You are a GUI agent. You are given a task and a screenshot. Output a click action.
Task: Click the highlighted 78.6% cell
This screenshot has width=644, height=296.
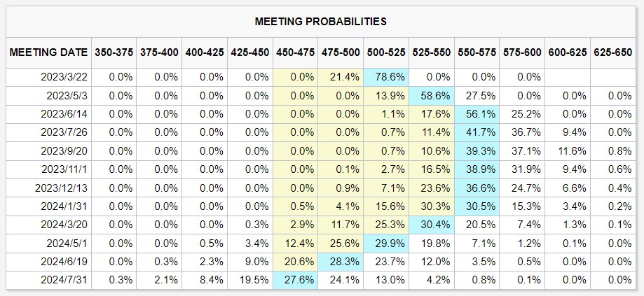pyautogui.click(x=388, y=77)
